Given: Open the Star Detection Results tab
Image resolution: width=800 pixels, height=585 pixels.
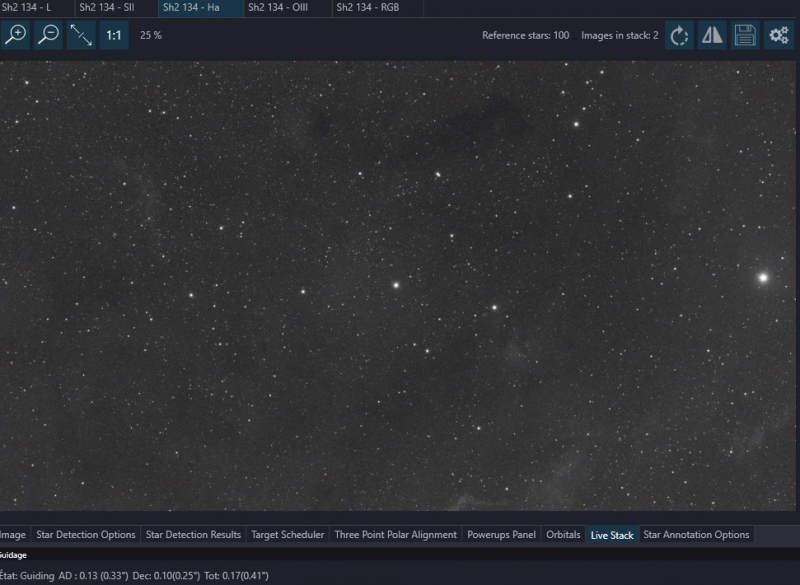Looking at the screenshot, I should [x=193, y=535].
